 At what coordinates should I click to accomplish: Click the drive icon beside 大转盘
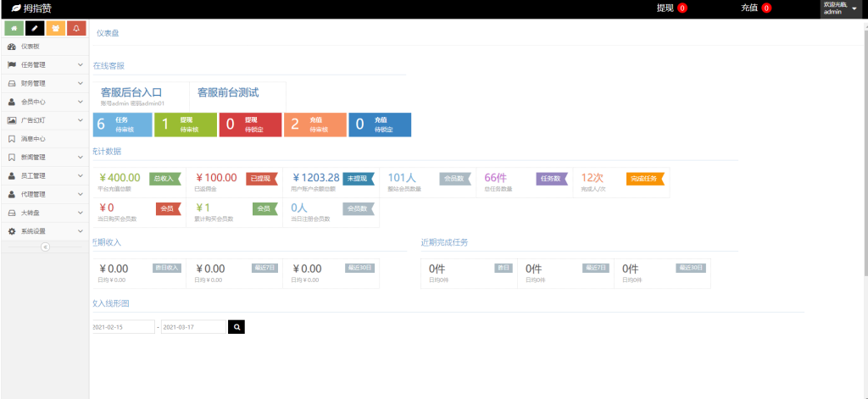(12, 213)
